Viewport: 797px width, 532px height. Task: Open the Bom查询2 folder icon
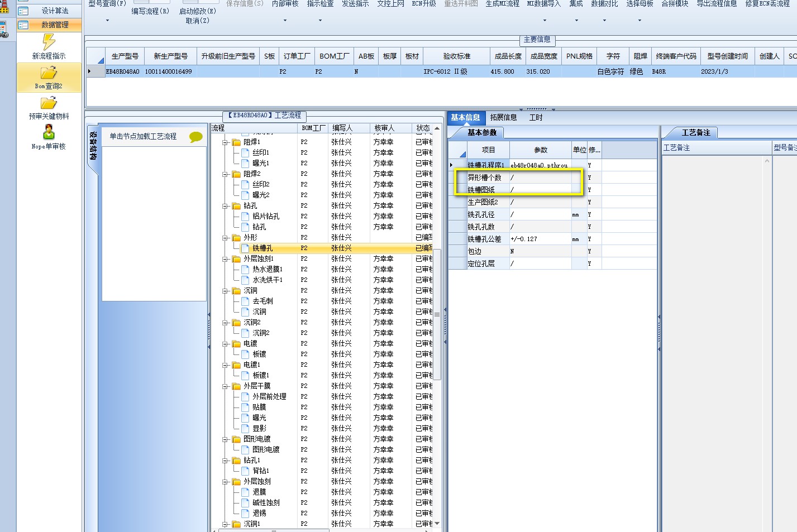pyautogui.click(x=49, y=73)
